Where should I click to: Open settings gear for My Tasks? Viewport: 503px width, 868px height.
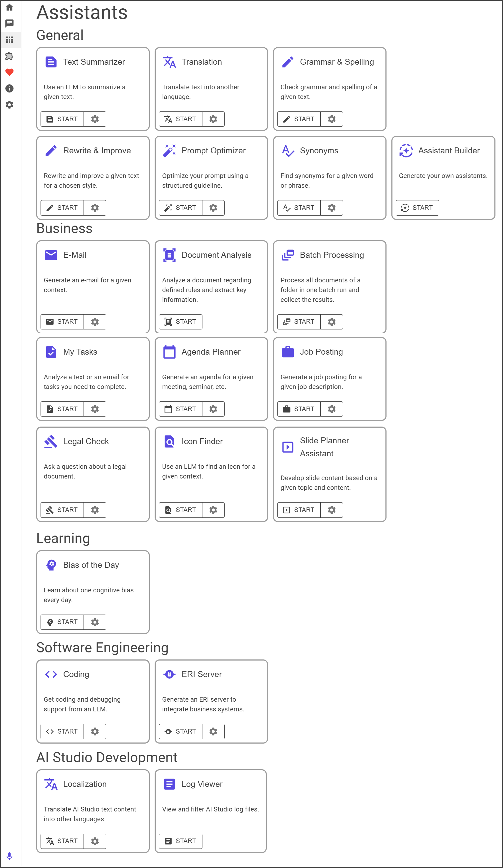[x=95, y=409]
